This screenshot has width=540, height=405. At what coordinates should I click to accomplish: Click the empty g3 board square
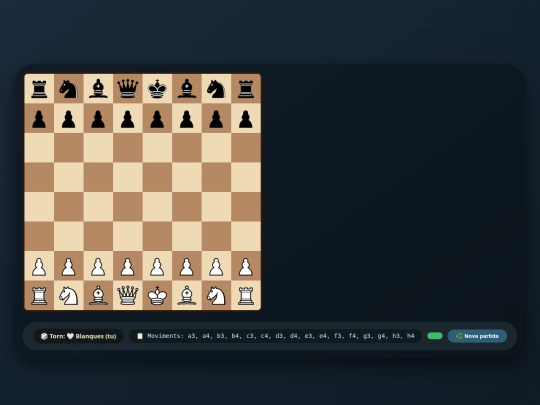pyautogui.click(x=216, y=236)
